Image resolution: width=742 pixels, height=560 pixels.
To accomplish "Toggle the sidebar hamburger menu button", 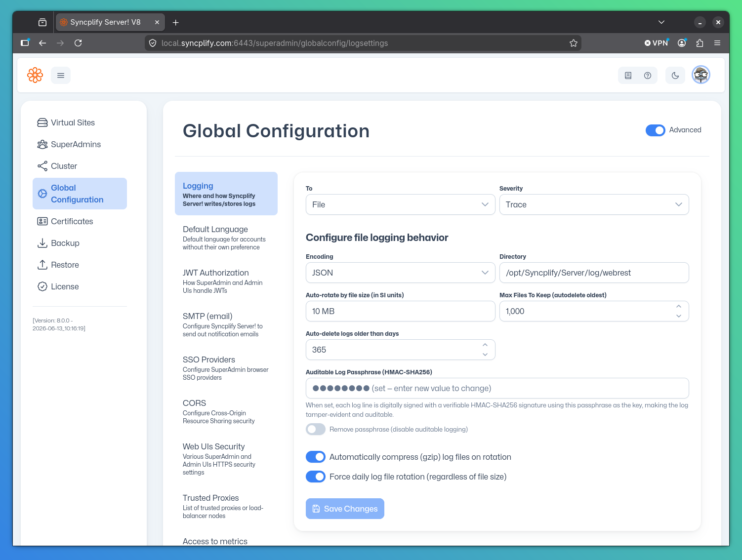I will 61,76.
